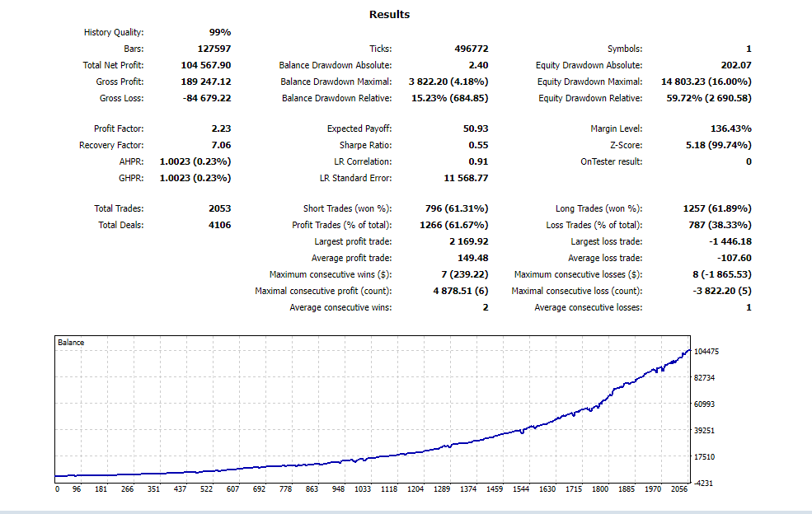Select Total Net Profit value 104 567.90
Image resolution: width=812 pixels, height=514 pixels.
click(x=206, y=65)
